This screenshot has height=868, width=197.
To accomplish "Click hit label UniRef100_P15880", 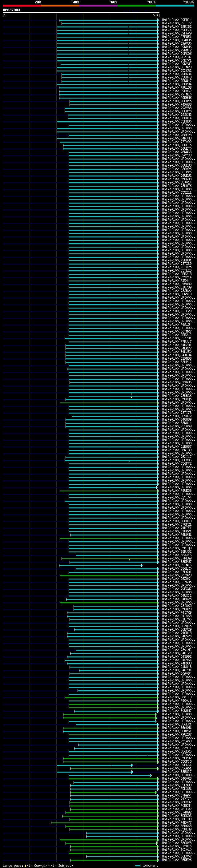I will 177,284.
